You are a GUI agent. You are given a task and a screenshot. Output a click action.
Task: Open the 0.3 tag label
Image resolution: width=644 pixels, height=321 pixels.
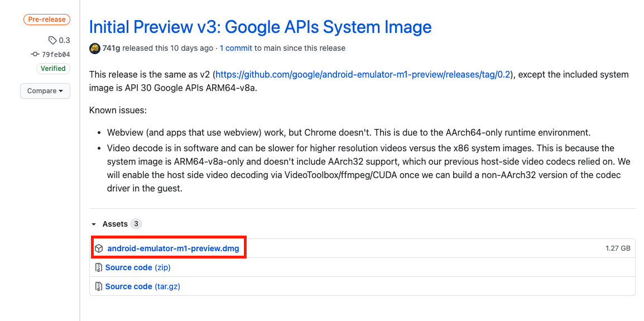click(65, 40)
